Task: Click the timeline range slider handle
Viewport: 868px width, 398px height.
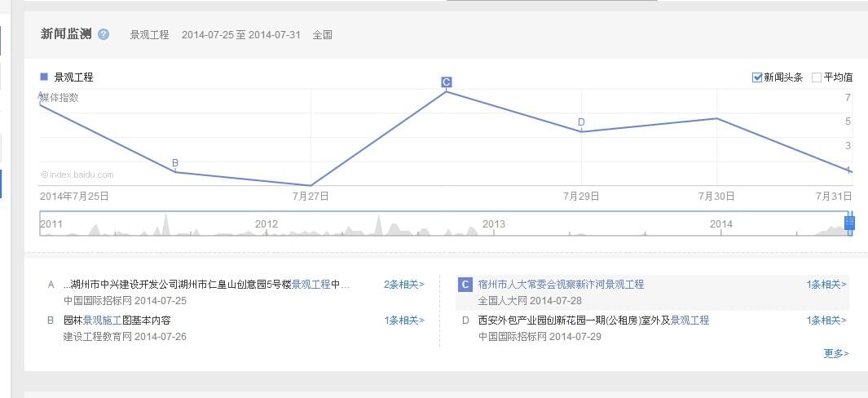Action: pos(850,223)
